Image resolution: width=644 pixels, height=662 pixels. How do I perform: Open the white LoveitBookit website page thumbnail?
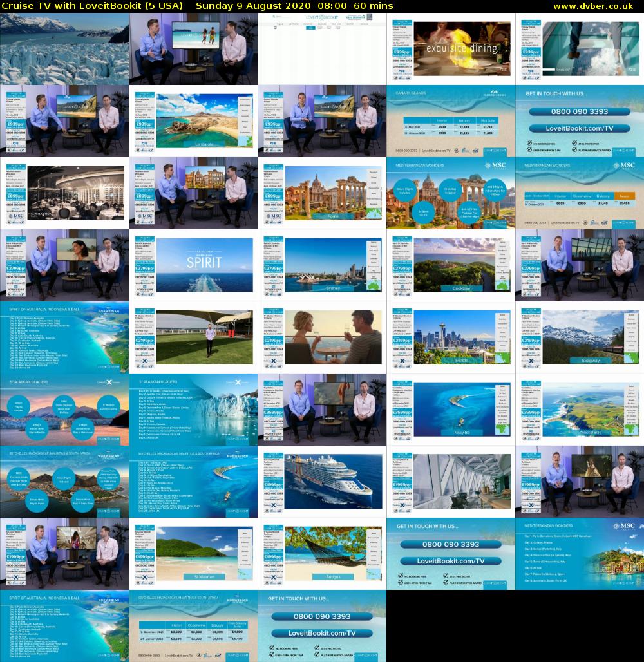[x=322, y=49]
